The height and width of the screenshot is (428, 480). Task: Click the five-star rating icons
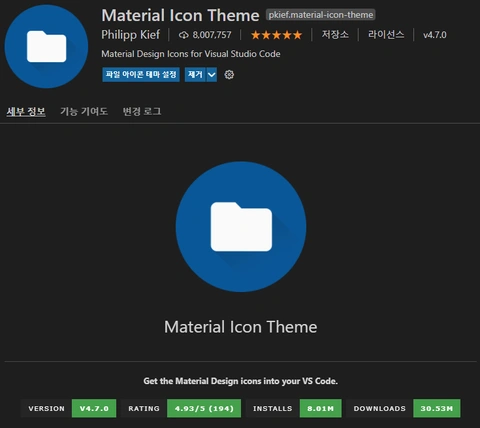[x=276, y=35]
